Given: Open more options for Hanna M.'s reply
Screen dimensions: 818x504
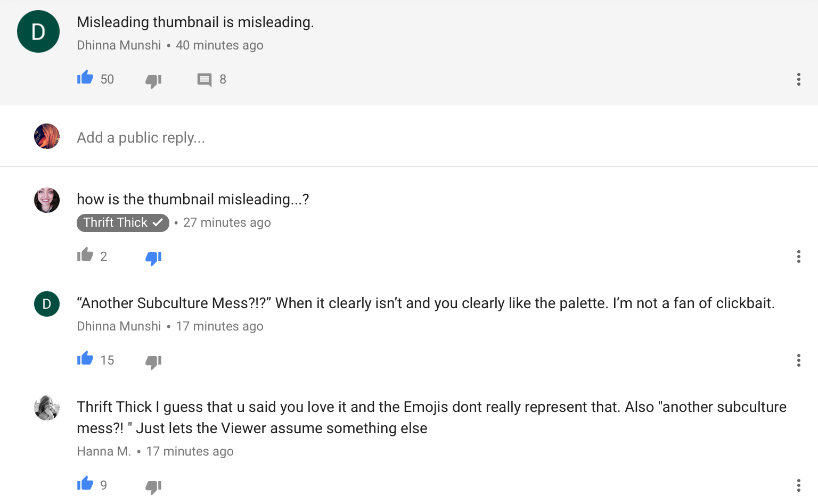Looking at the screenshot, I should [x=798, y=485].
